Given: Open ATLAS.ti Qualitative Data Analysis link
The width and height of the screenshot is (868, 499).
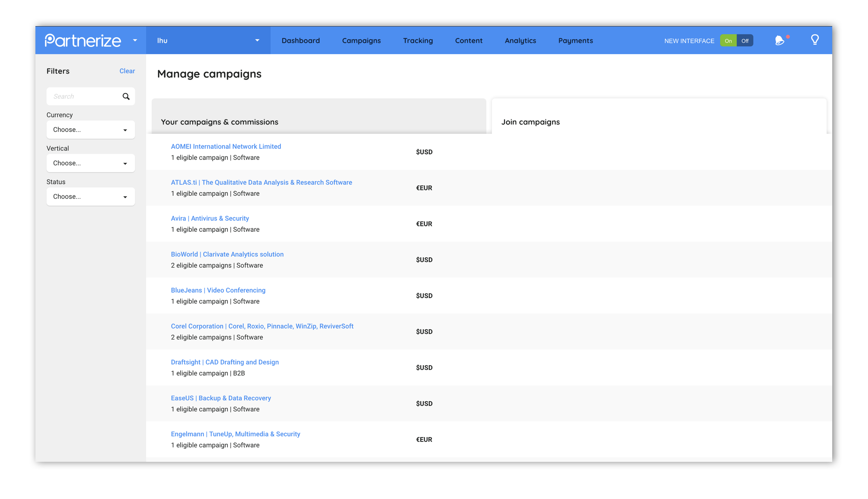Looking at the screenshot, I should tap(261, 182).
